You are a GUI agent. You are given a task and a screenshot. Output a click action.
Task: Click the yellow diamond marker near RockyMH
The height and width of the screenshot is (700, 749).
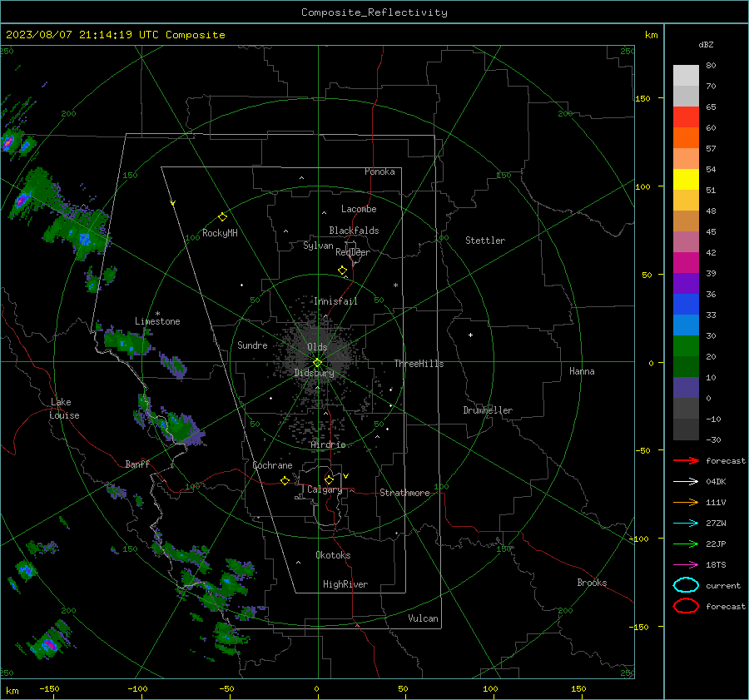222,217
